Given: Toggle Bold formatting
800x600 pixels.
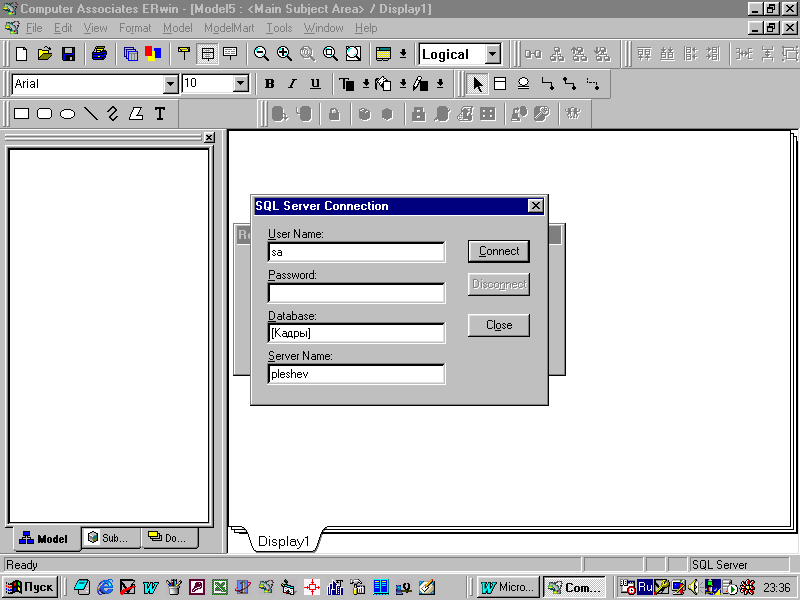Looking at the screenshot, I should pyautogui.click(x=269, y=84).
